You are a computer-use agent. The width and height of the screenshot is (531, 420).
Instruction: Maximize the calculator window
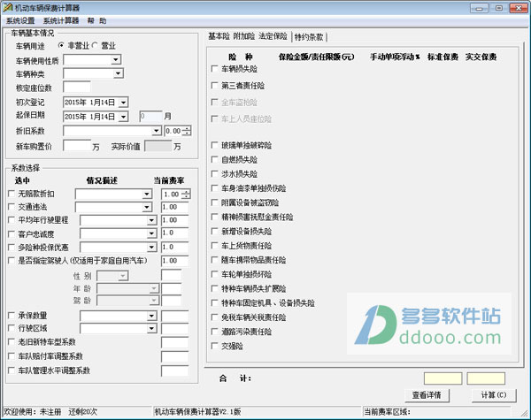(x=498, y=8)
